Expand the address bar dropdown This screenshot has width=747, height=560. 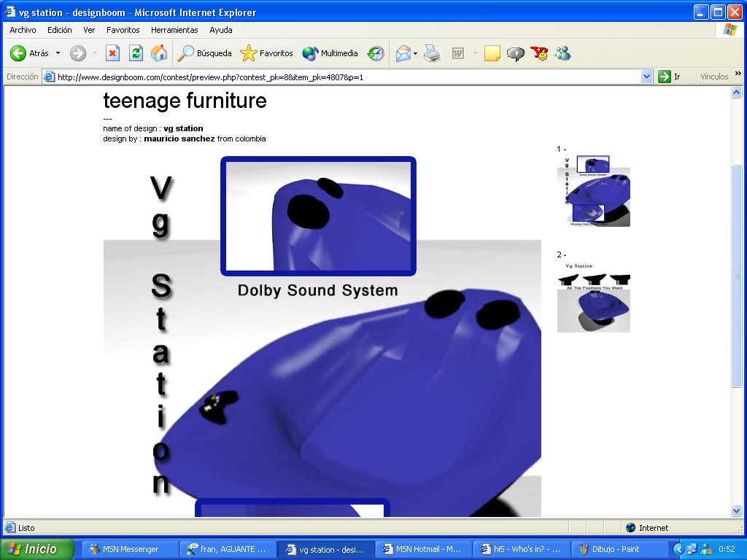646,77
